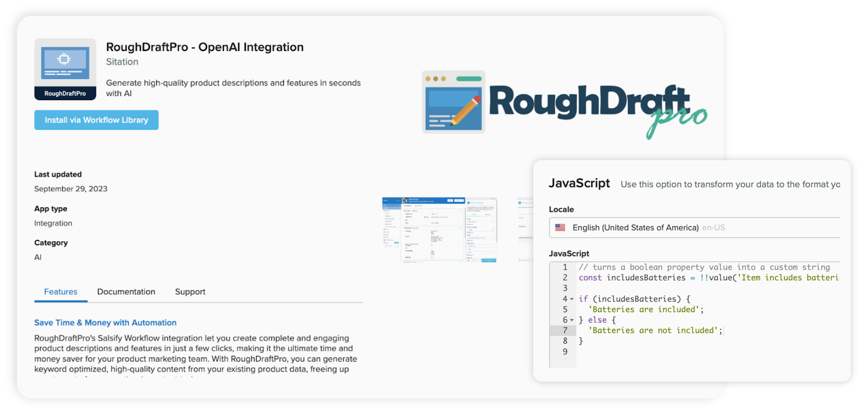Click line number 3 in code gutter
The image size is (868, 410).
(x=565, y=288)
